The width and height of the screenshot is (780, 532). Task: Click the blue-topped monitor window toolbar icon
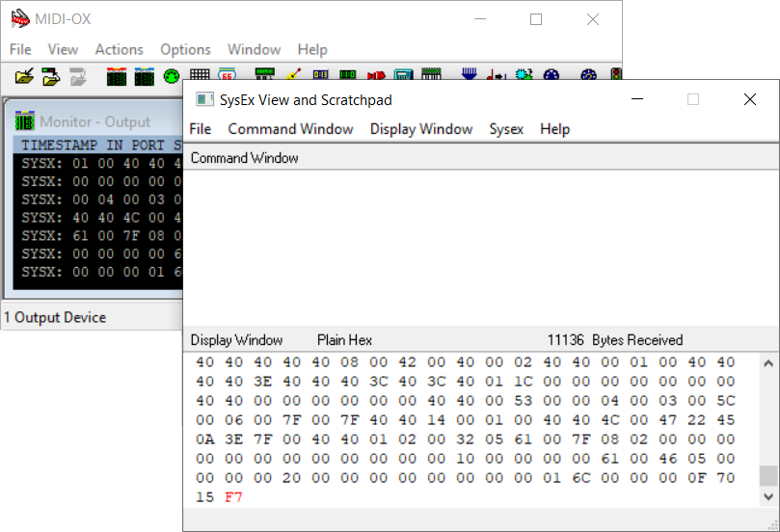tap(145, 76)
